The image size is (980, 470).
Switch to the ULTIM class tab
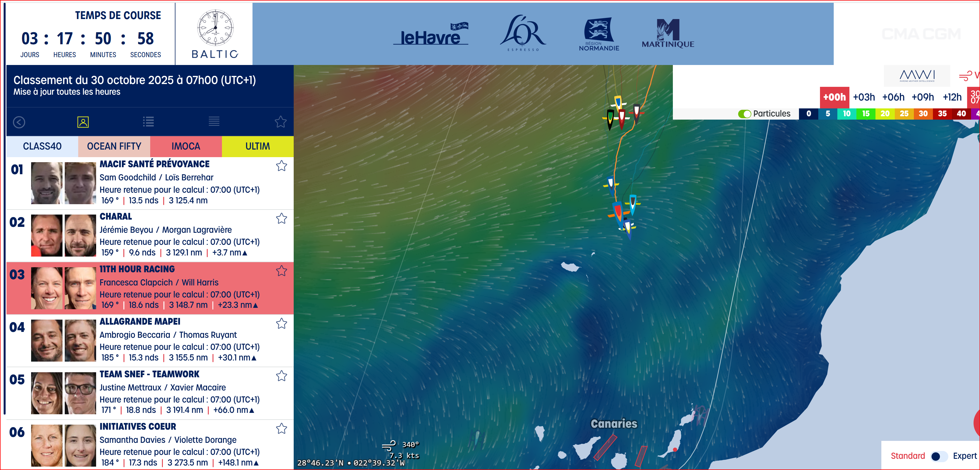coord(258,146)
